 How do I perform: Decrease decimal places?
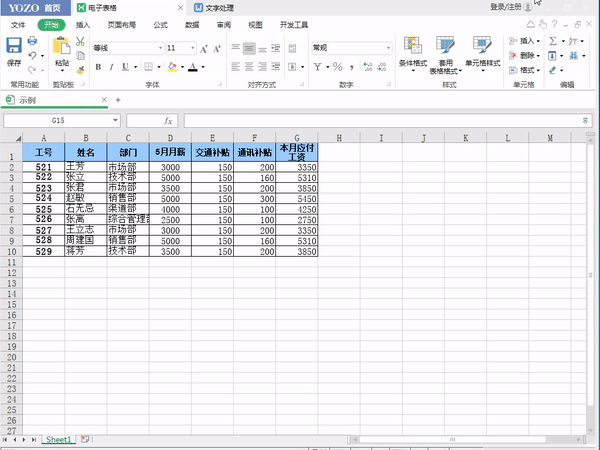(382, 67)
